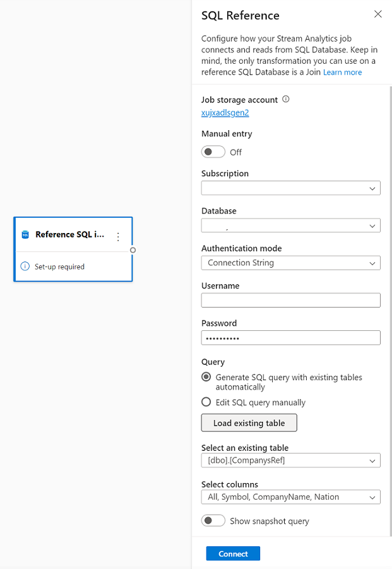The width and height of the screenshot is (392, 569).
Task: Select Edit SQL query manually option
Action: click(206, 402)
